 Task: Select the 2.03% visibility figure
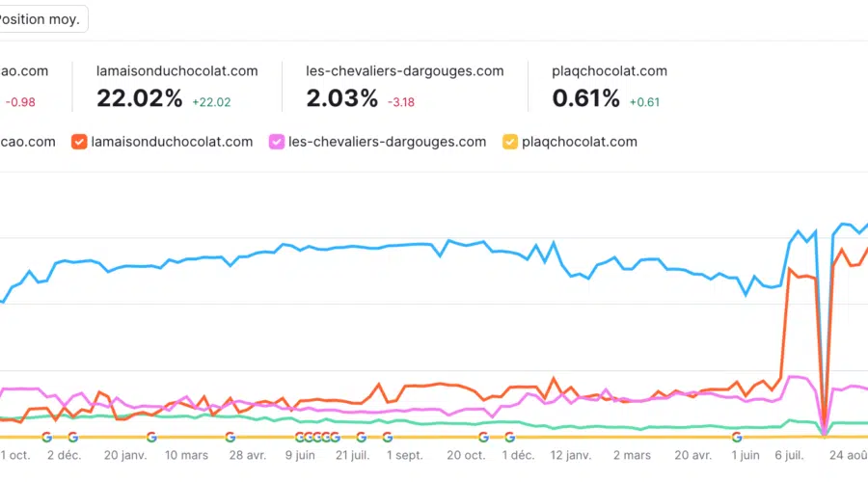(x=341, y=98)
